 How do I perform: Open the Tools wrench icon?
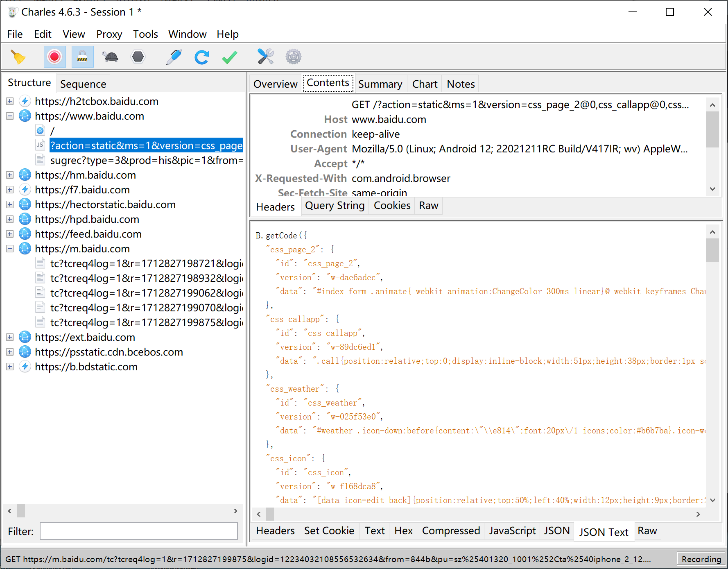click(266, 57)
